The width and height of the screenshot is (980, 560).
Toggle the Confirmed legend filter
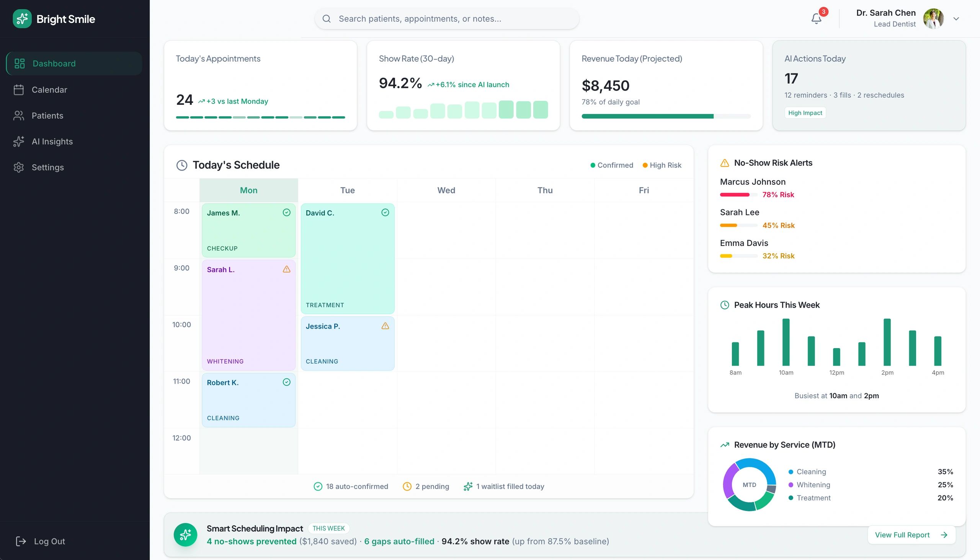click(x=612, y=165)
